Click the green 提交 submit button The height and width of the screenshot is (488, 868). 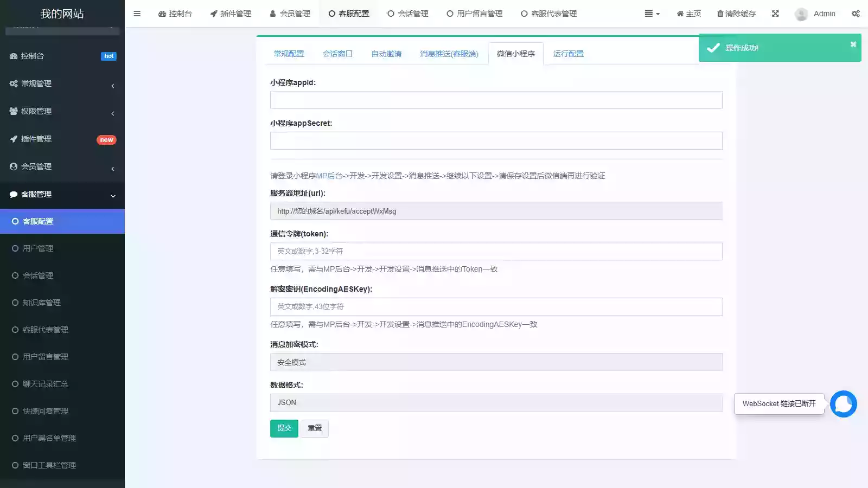click(284, 428)
